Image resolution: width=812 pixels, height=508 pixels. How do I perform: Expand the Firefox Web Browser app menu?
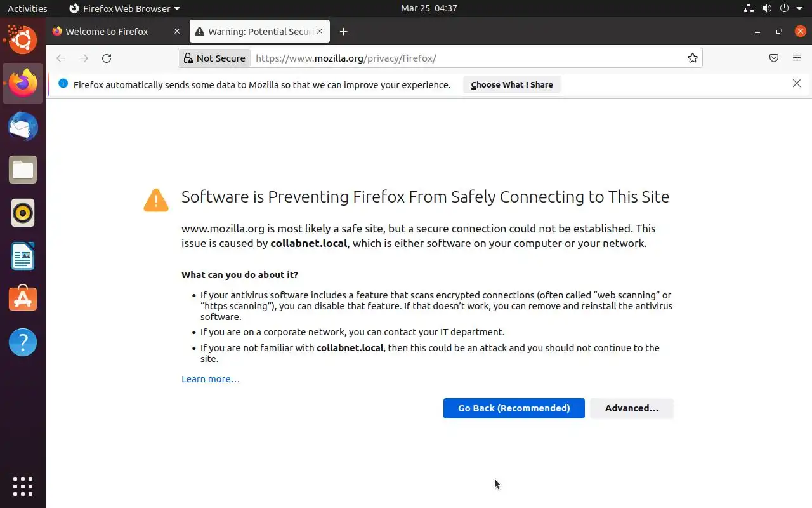click(124, 8)
